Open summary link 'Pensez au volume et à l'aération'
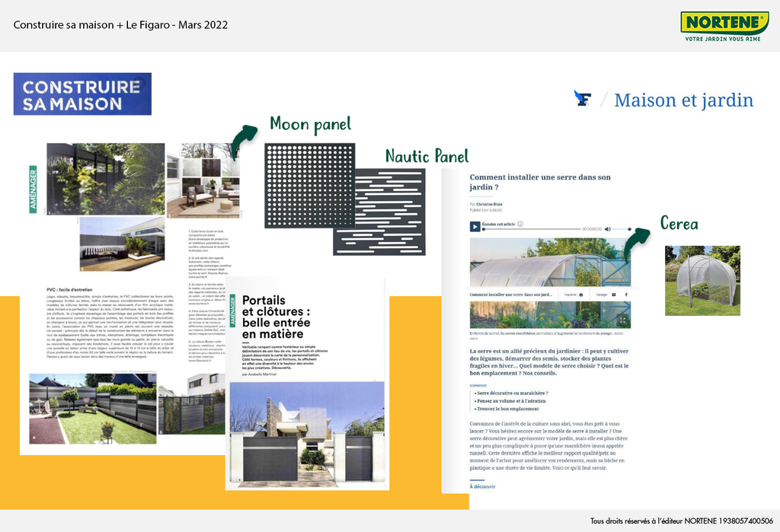 tap(511, 401)
